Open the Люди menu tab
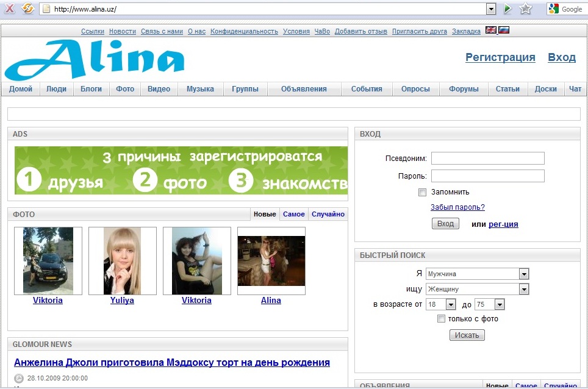Image resolution: width=588 pixels, height=389 pixels. tap(56, 89)
